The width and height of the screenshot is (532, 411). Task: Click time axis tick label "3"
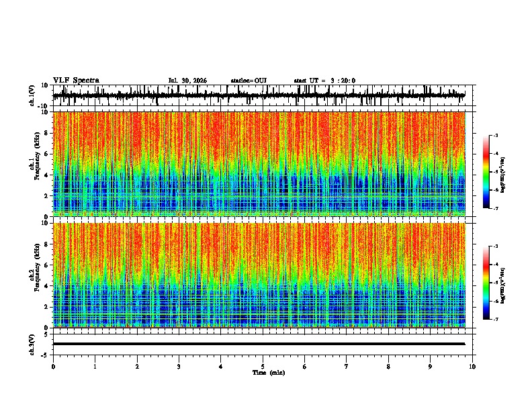(179, 367)
